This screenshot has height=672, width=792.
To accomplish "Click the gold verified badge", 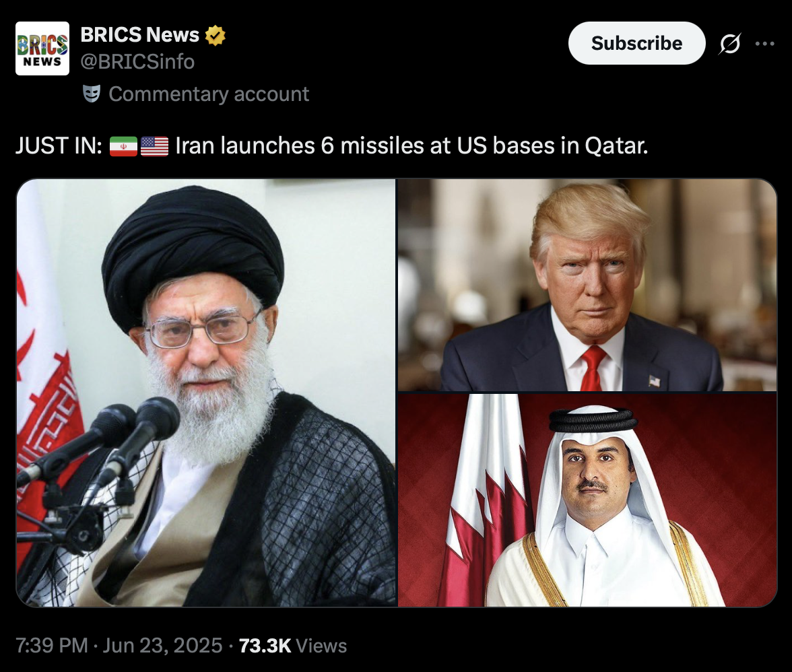I will [216, 35].
